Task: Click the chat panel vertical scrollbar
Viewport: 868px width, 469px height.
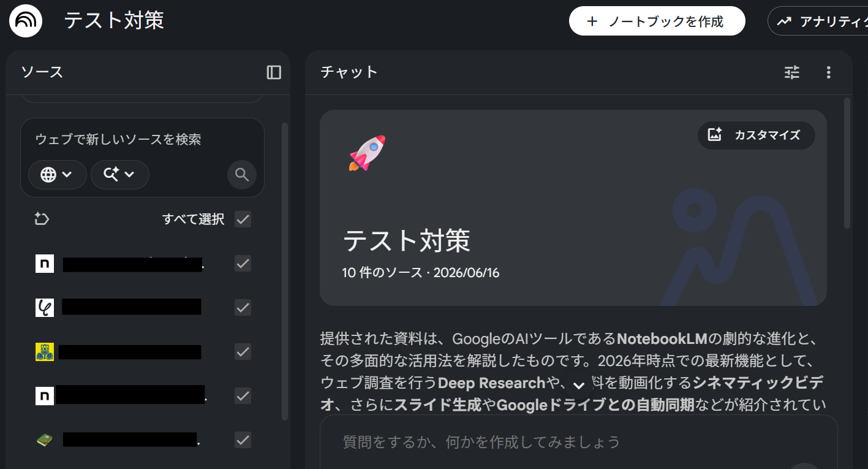Action: (x=847, y=163)
